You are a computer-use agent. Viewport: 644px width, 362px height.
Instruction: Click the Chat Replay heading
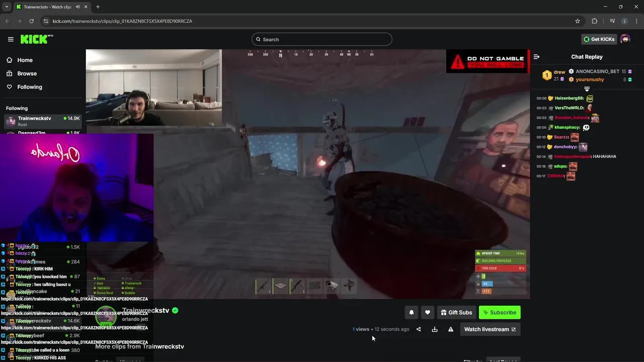pyautogui.click(x=587, y=57)
